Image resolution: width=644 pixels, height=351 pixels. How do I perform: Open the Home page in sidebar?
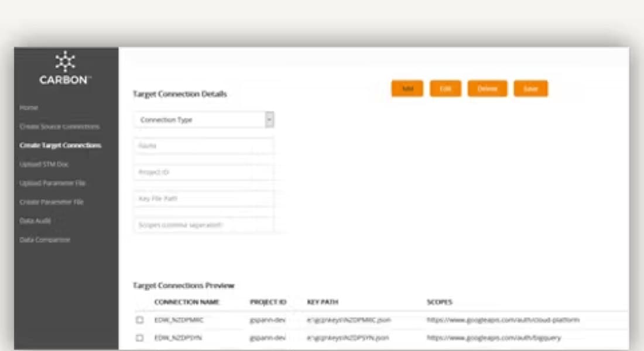point(29,108)
